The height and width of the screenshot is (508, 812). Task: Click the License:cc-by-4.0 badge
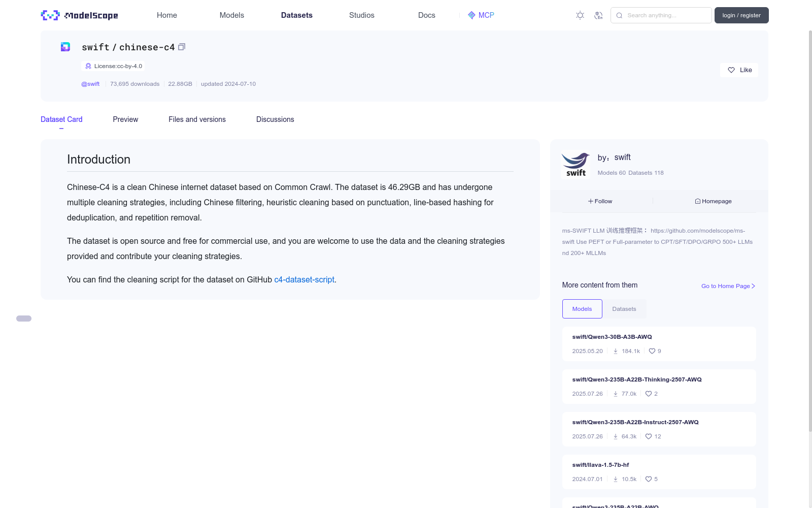(x=113, y=66)
